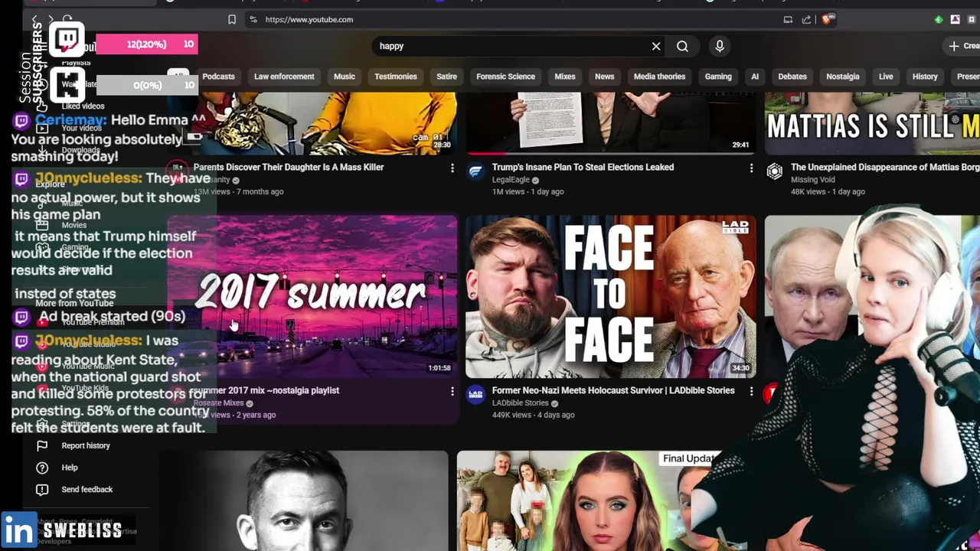This screenshot has width=980, height=551.
Task: Select the Podcasts filter chip
Action: tap(218, 77)
